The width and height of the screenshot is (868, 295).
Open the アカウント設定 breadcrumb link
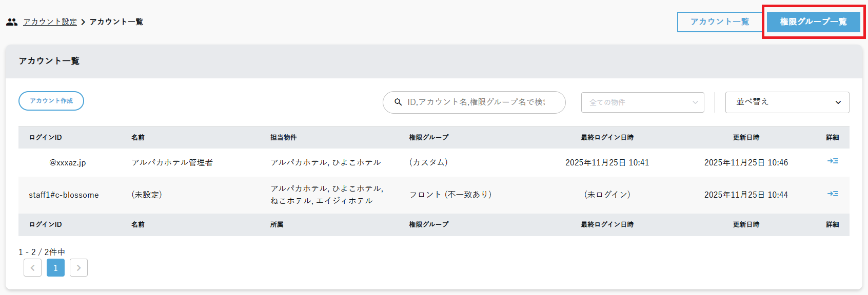pyautogui.click(x=50, y=22)
